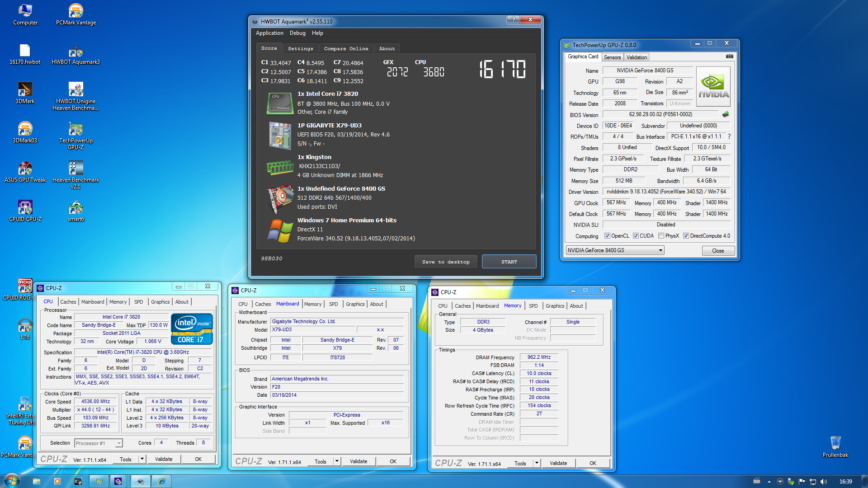
Task: Open HWBOT Unigine Heaven Benchmark shortcut
Action: pos(76,96)
